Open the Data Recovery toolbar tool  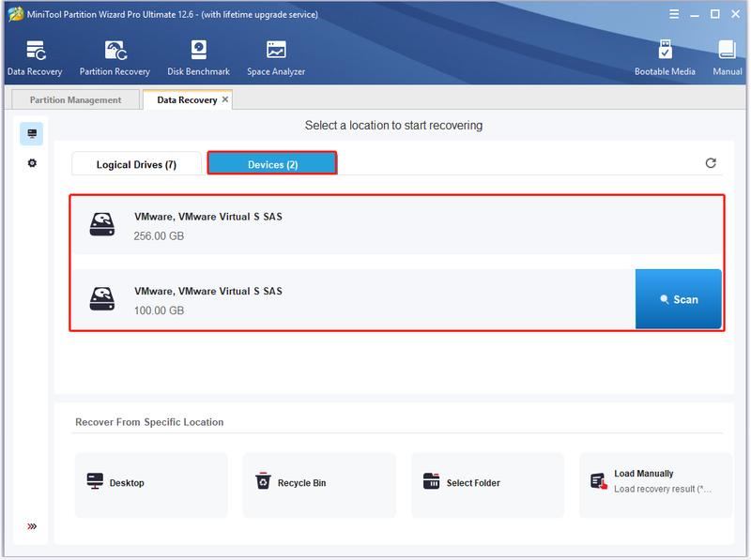click(35, 58)
